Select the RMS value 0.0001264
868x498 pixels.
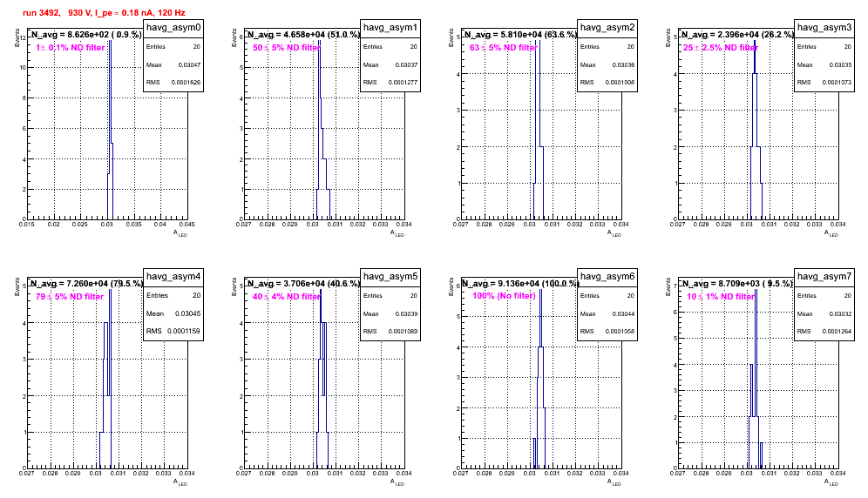[837, 332]
